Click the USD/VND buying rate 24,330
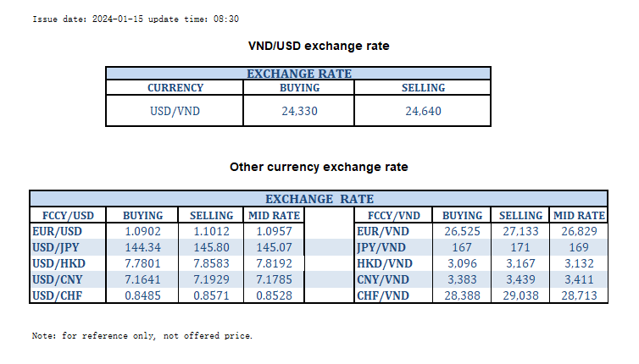This screenshot has width=639, height=364. pos(300,111)
